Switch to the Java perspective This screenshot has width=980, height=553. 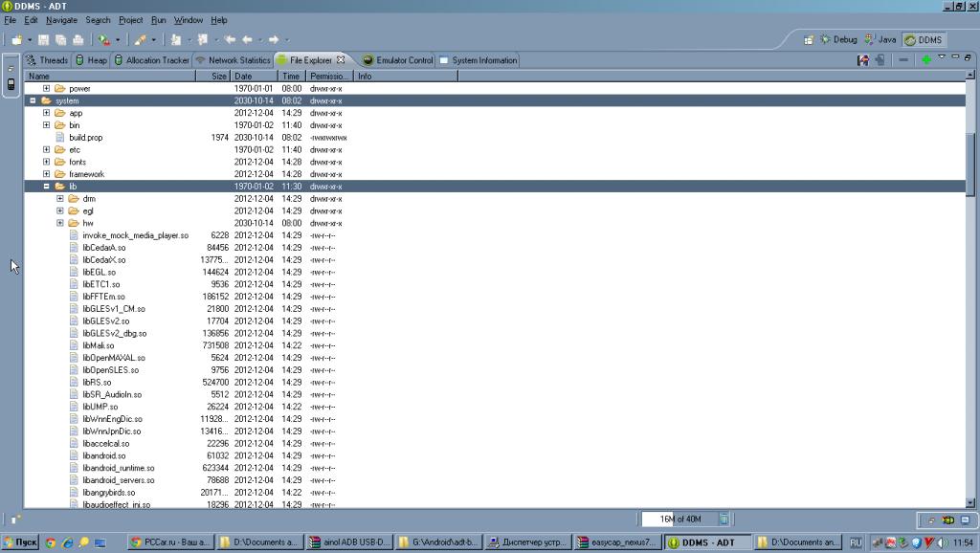(x=880, y=40)
